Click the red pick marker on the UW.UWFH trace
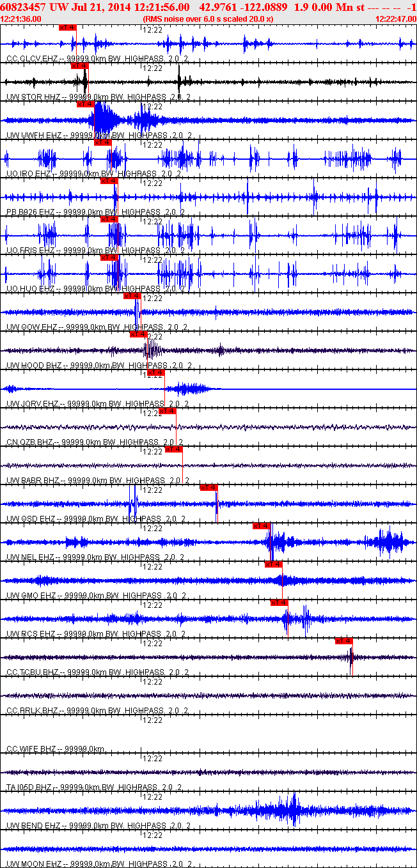This screenshot has width=417, height=868. tap(86, 104)
